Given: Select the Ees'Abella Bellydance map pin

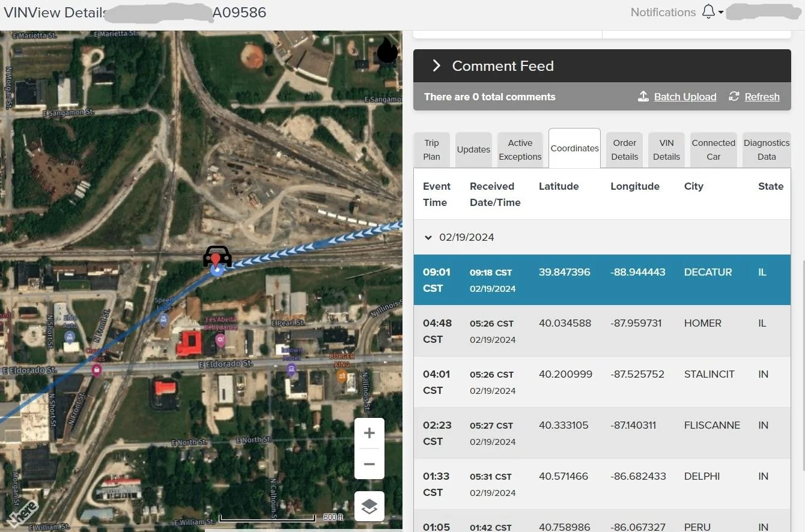Looking at the screenshot, I should (x=220, y=340).
